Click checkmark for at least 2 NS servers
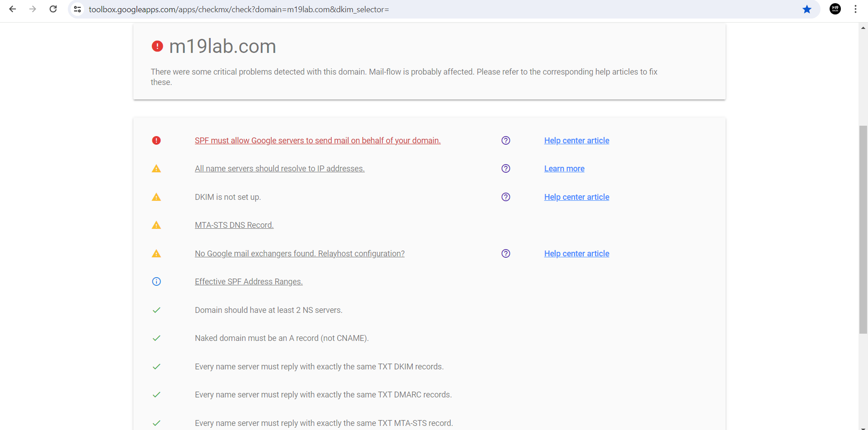The height and width of the screenshot is (430, 868). [156, 310]
